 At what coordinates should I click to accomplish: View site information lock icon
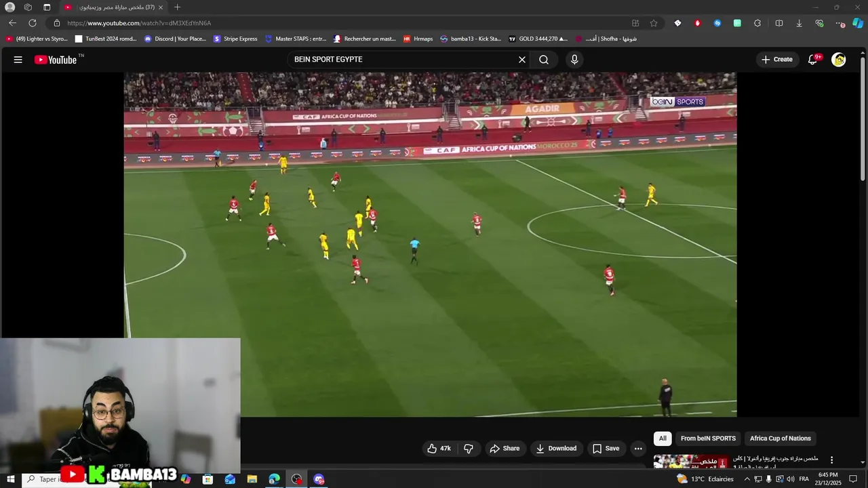[x=57, y=23]
